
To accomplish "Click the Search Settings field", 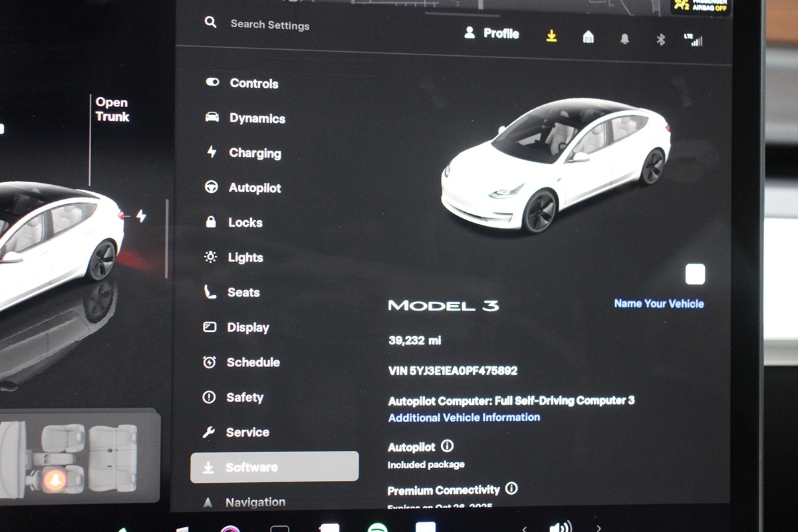I will [269, 25].
